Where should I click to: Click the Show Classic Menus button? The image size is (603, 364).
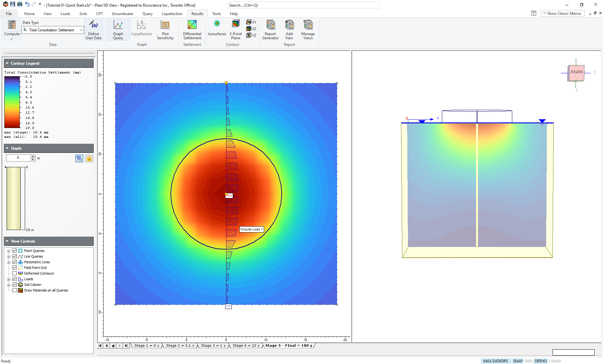(562, 13)
